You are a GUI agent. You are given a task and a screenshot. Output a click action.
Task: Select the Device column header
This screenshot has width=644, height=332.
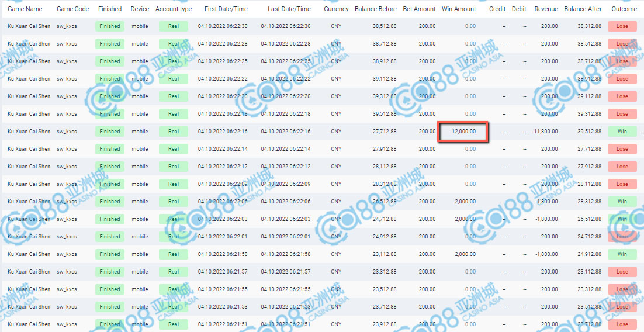(140, 9)
